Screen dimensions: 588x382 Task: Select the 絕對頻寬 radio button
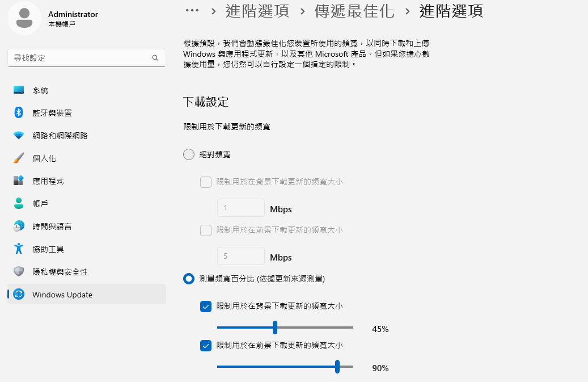coord(189,154)
